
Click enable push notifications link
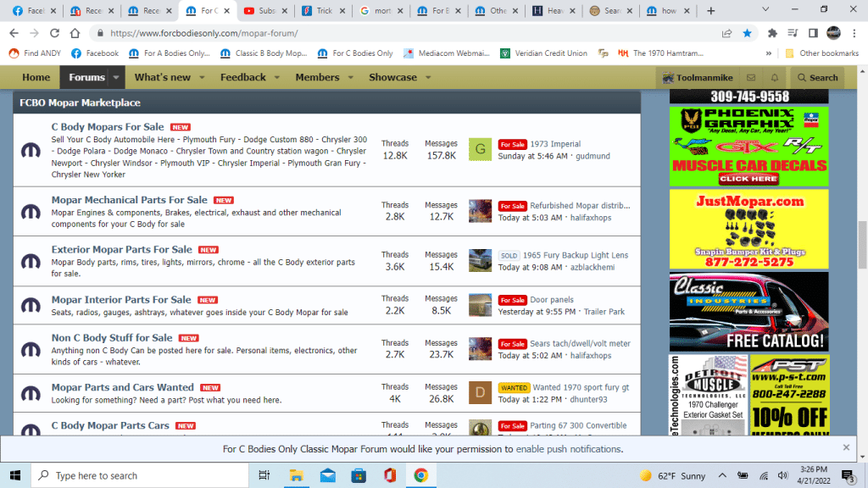click(x=568, y=449)
